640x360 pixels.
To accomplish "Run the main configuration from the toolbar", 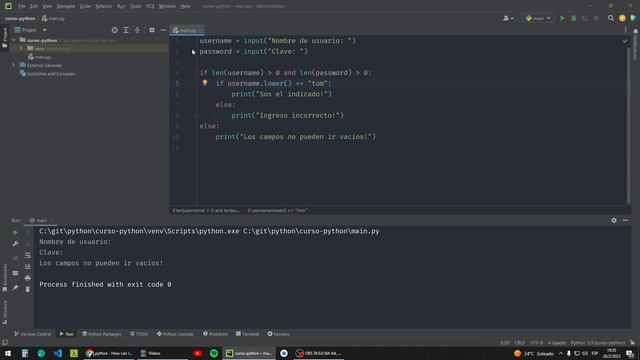I will coord(562,18).
